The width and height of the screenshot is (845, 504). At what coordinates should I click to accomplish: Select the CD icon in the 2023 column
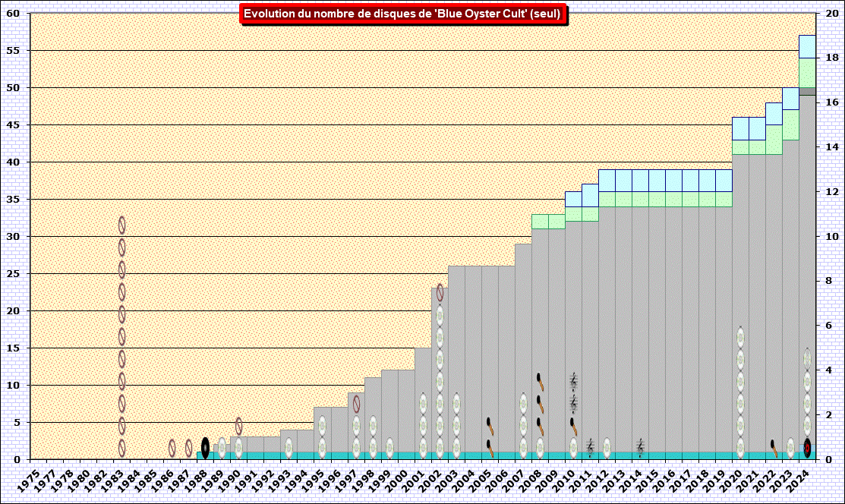pos(790,448)
